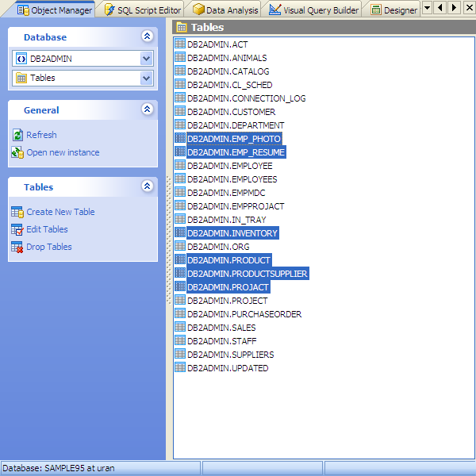The image size is (476, 476).
Task: Click the Edit Tables icon
Action: [17, 229]
